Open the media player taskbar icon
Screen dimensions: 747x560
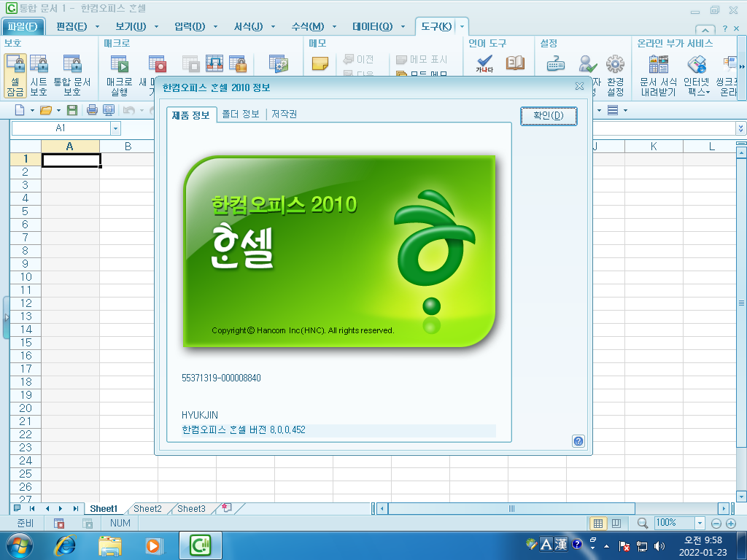(153, 545)
